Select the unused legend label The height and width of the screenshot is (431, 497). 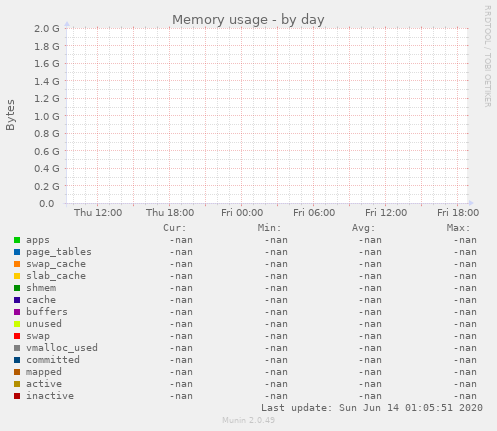pyautogui.click(x=44, y=324)
